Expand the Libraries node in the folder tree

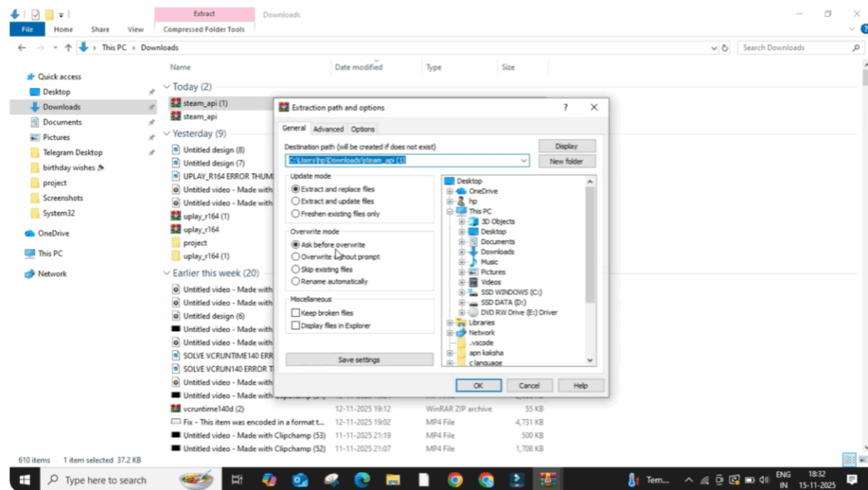pyautogui.click(x=452, y=322)
